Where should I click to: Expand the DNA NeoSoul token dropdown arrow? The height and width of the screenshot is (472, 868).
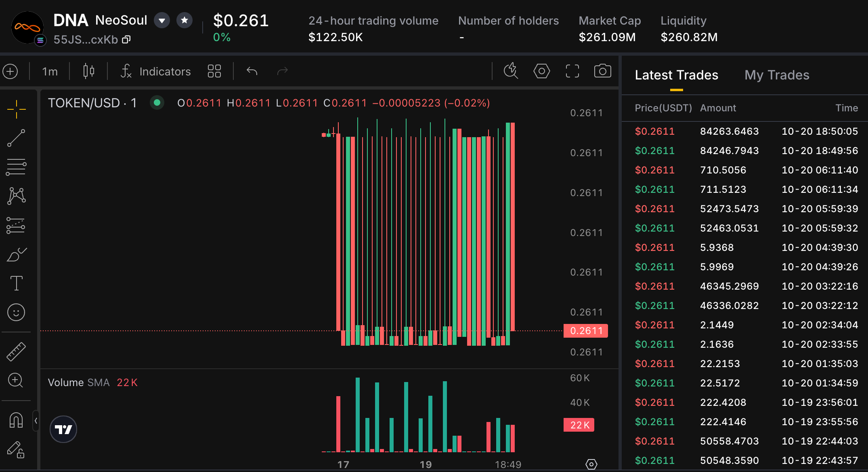click(x=162, y=20)
